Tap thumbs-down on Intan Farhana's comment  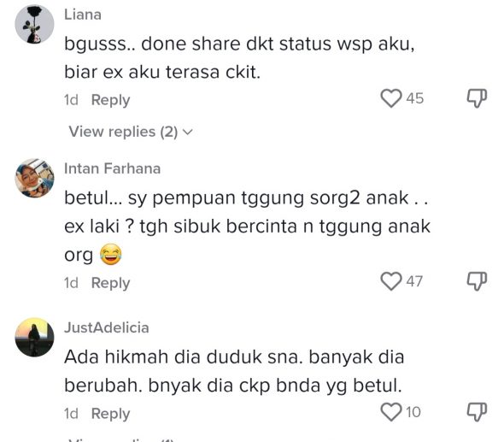(x=477, y=281)
